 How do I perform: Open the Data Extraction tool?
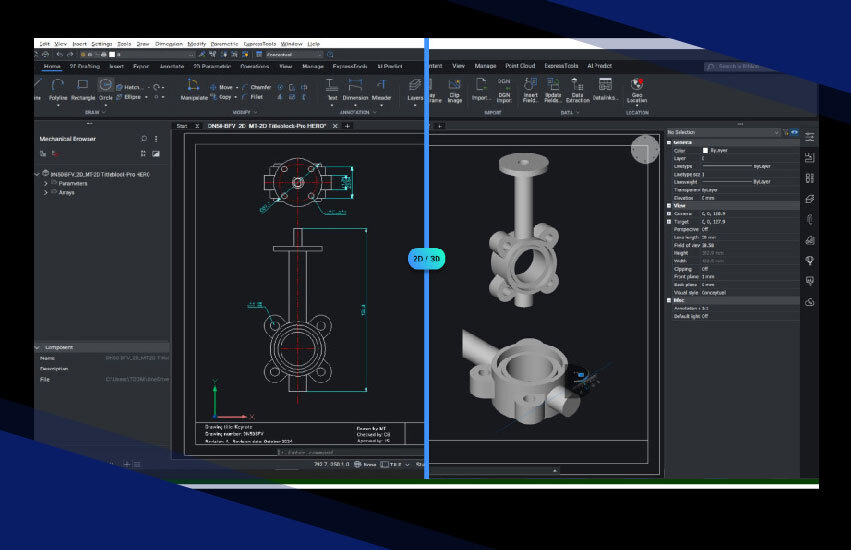(577, 91)
